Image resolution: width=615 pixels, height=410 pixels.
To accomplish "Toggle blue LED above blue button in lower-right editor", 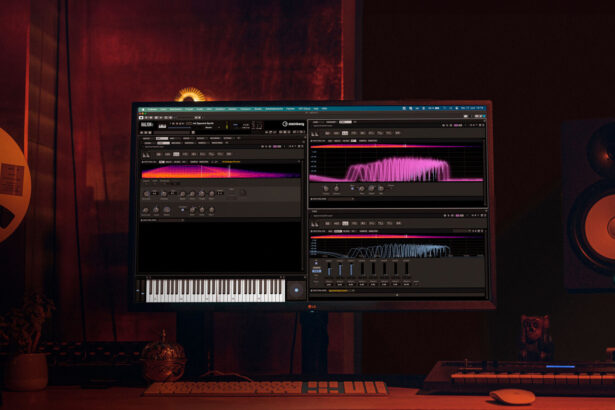I will [316, 263].
